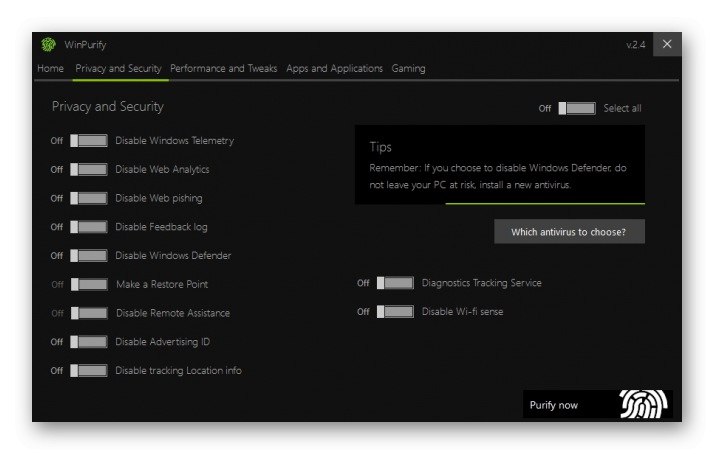The image size is (714, 454).
Task: Click the Disable Wi-fi sense label
Action: pyautogui.click(x=463, y=312)
